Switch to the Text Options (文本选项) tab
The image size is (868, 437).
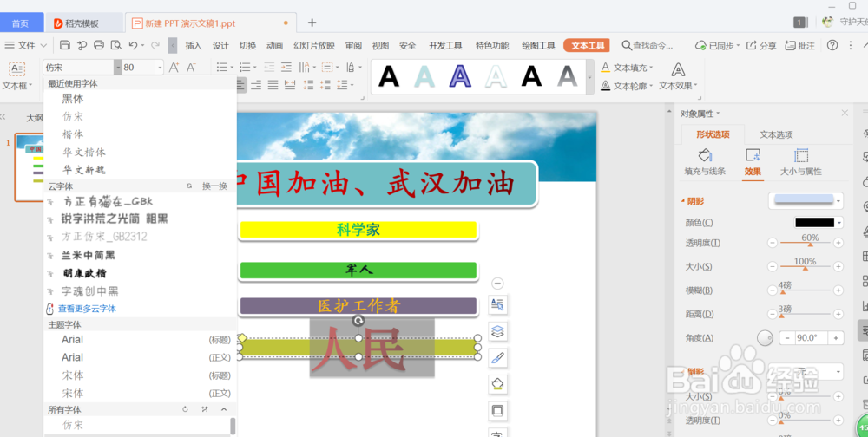pos(776,134)
